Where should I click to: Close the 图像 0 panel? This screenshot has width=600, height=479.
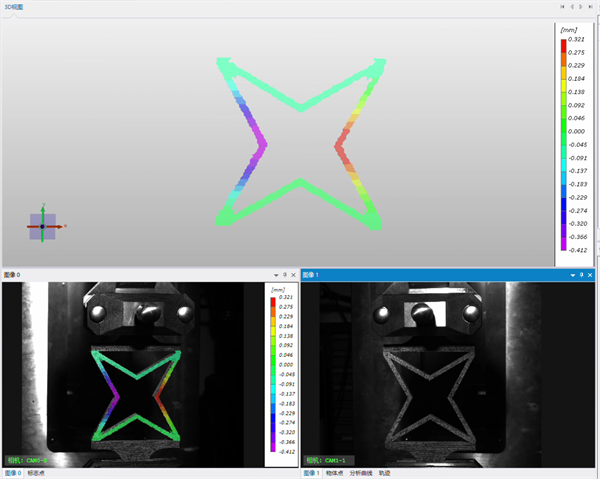tap(293, 275)
